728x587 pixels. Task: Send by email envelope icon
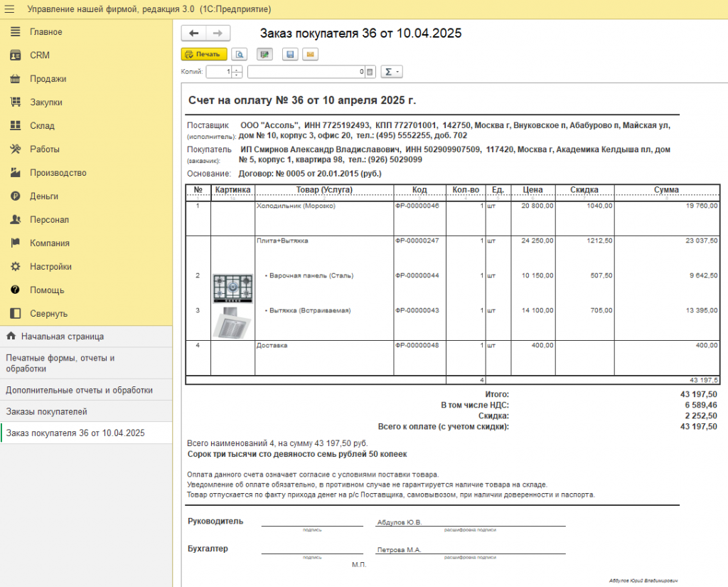coord(310,54)
